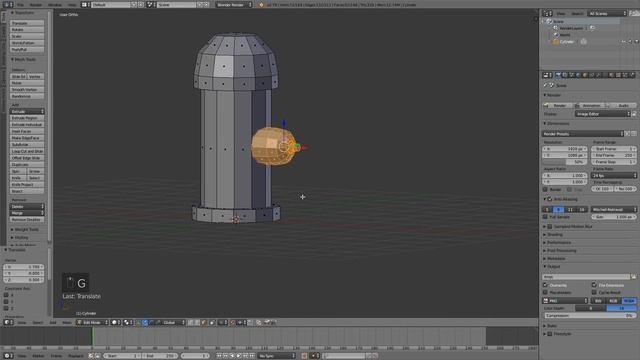Adjust the resolution percentage slider
Image resolution: width=640 pixels, height=360 pixels.
click(x=565, y=162)
